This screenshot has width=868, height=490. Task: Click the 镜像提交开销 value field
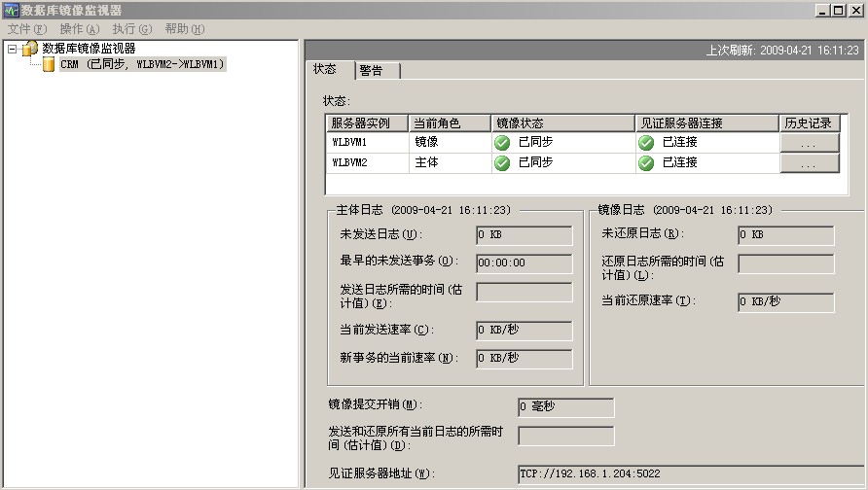click(565, 406)
